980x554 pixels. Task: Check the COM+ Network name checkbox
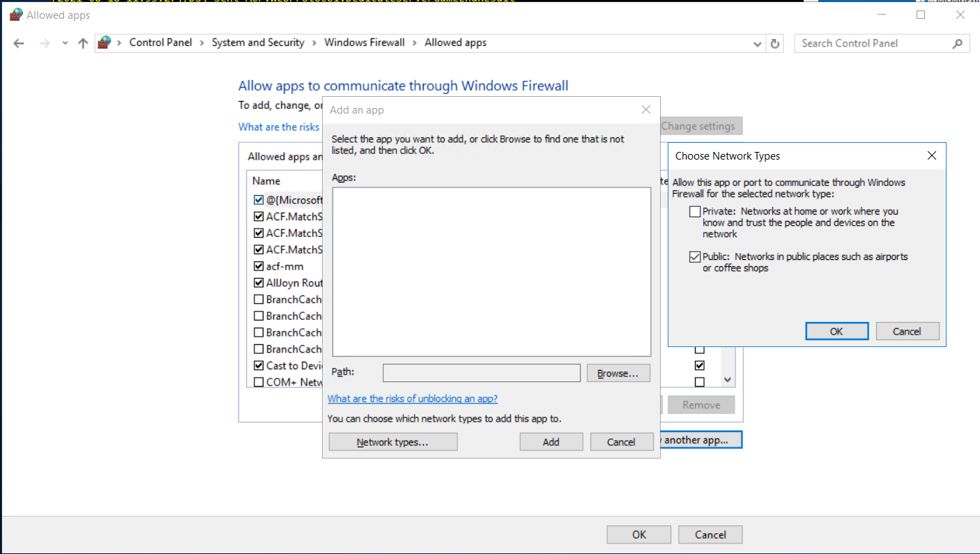click(259, 382)
